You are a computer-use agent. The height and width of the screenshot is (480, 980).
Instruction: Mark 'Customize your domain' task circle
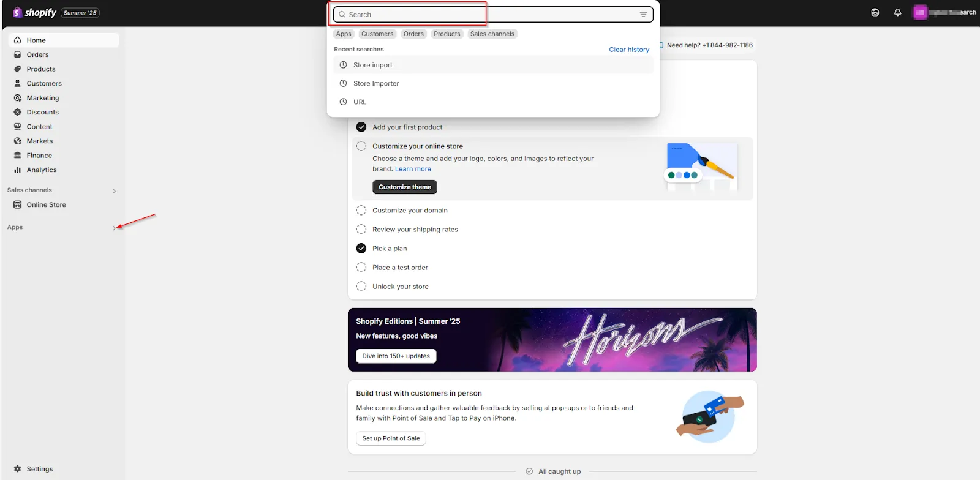(x=361, y=210)
